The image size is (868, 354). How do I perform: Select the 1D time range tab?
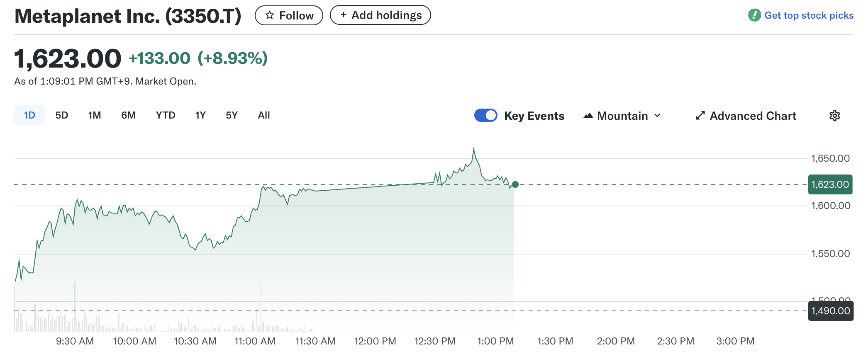[29, 115]
